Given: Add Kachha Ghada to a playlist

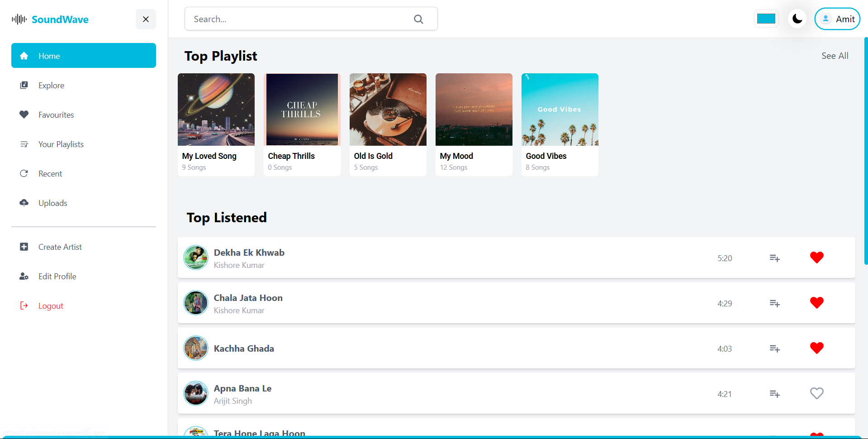Looking at the screenshot, I should click(775, 348).
